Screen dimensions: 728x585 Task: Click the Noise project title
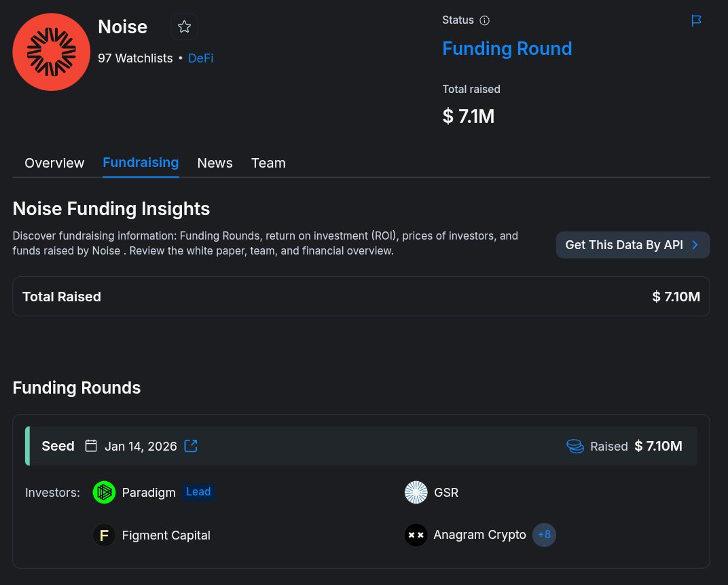pyautogui.click(x=122, y=27)
